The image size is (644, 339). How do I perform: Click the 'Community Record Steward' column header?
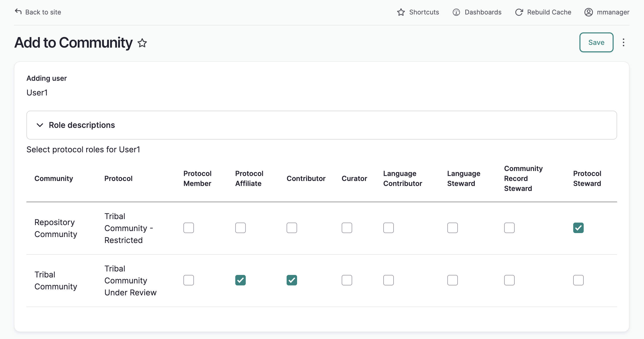point(523,178)
